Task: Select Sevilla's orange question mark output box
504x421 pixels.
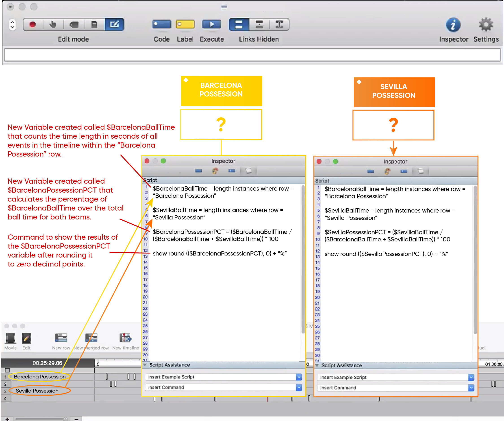Action: (x=393, y=125)
